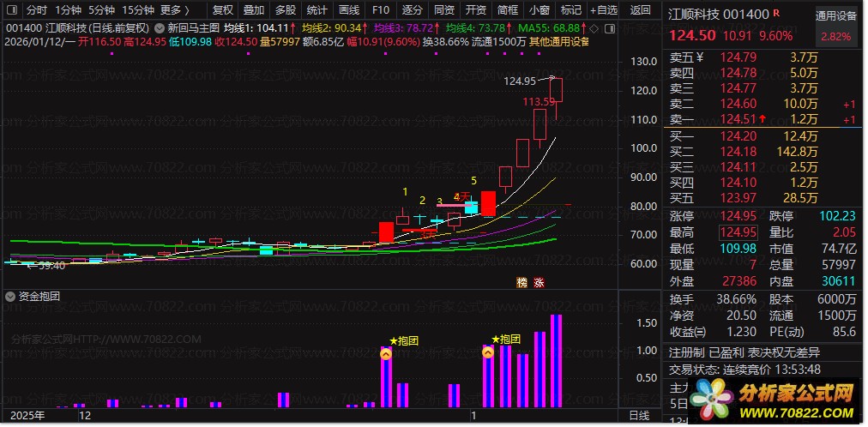Toggle the 小窗 mini window mode
Image resolution: width=868 pixels, height=427 pixels.
[x=539, y=10]
